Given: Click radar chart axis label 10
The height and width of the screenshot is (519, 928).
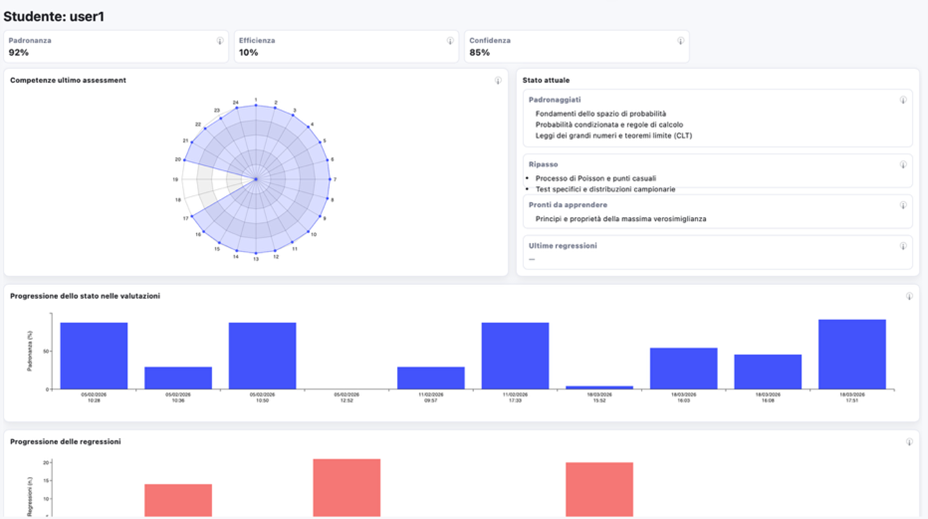Looking at the screenshot, I should pyautogui.click(x=314, y=234).
